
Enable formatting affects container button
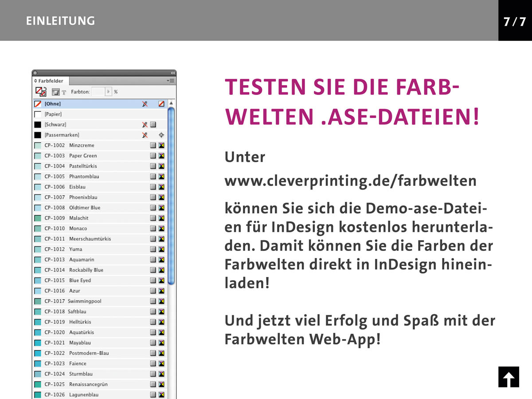(55, 92)
